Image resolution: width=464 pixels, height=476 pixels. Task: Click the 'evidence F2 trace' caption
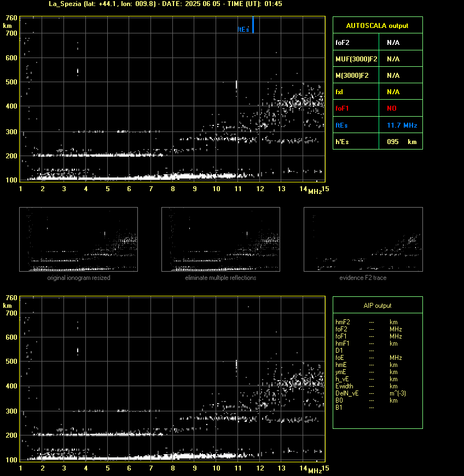363,278
